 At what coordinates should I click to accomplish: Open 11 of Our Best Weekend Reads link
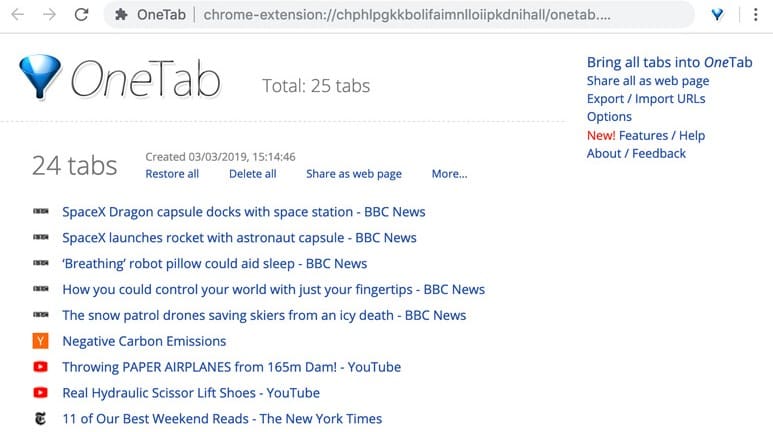point(222,419)
